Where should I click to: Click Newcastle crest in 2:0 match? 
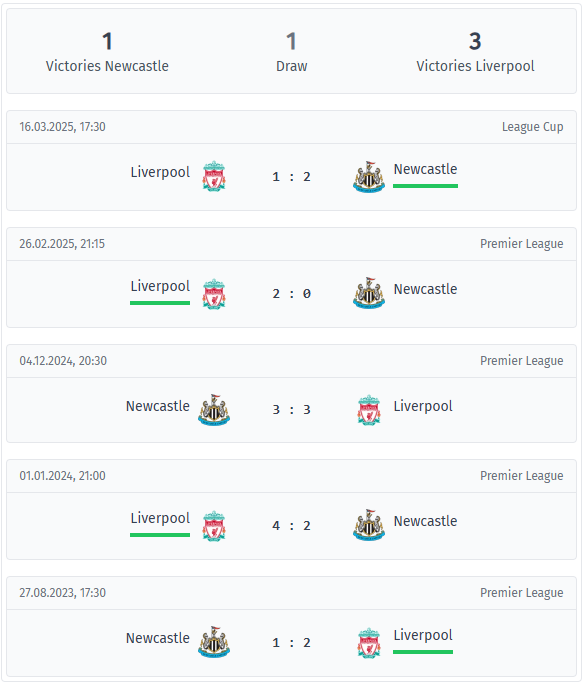(x=369, y=293)
